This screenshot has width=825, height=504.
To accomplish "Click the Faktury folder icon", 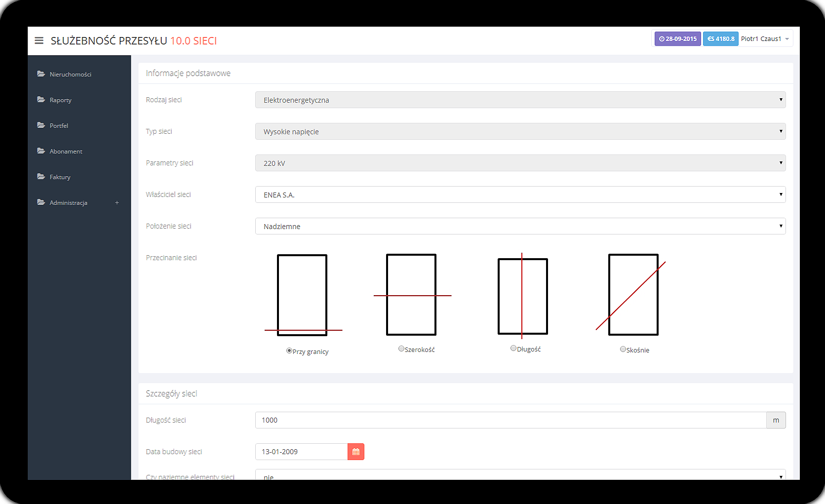I will pyautogui.click(x=41, y=177).
